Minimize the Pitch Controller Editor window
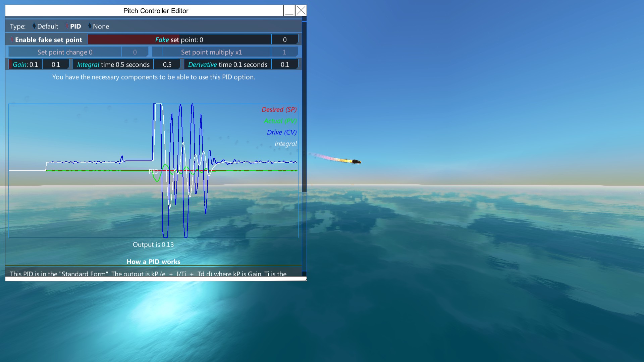This screenshot has height=362, width=644. pyautogui.click(x=289, y=11)
